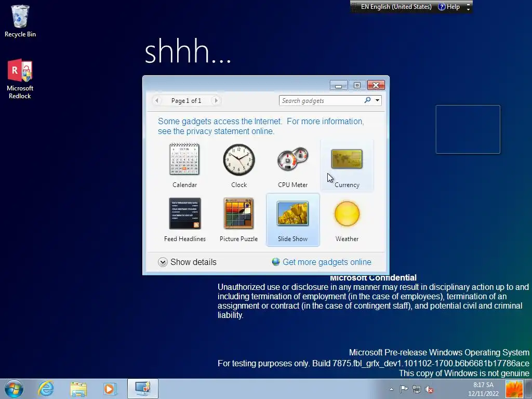Click the privacy statement online text
The image size is (532, 399).
tap(230, 131)
